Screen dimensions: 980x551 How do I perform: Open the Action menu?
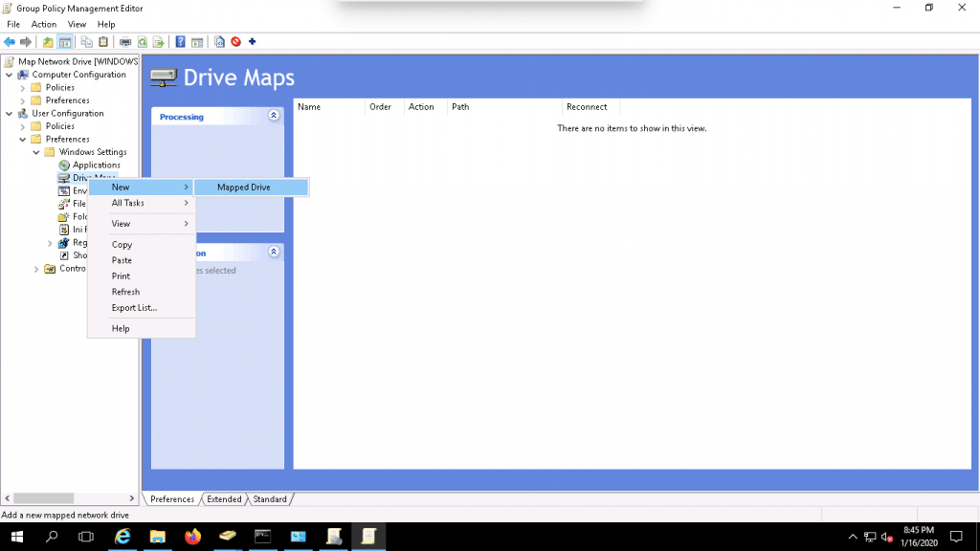tap(44, 24)
